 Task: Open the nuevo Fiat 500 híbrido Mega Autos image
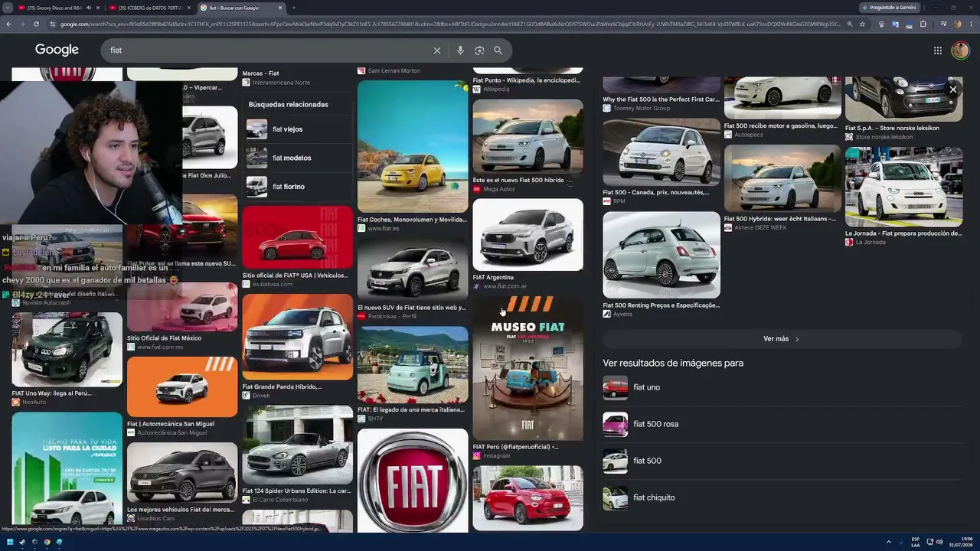pyautogui.click(x=528, y=136)
